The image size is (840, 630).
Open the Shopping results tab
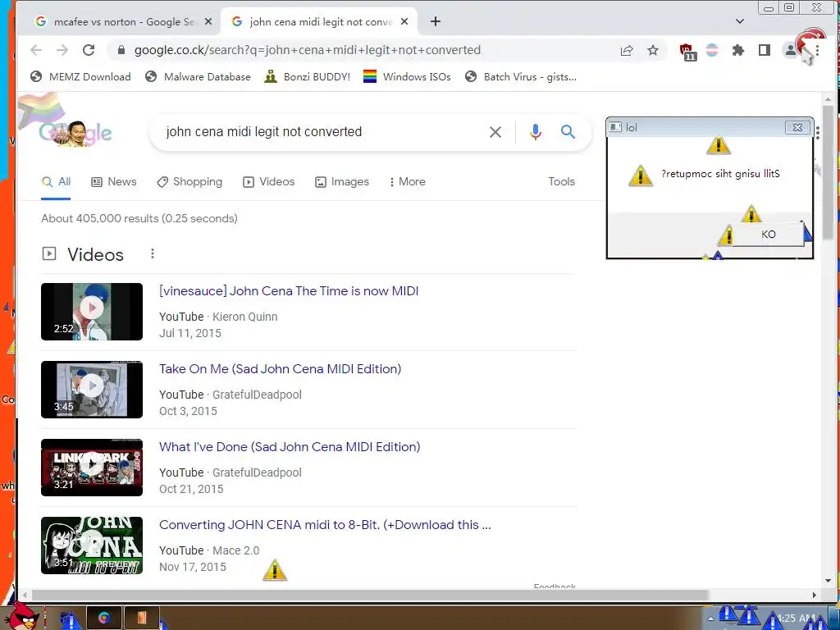[x=189, y=181]
